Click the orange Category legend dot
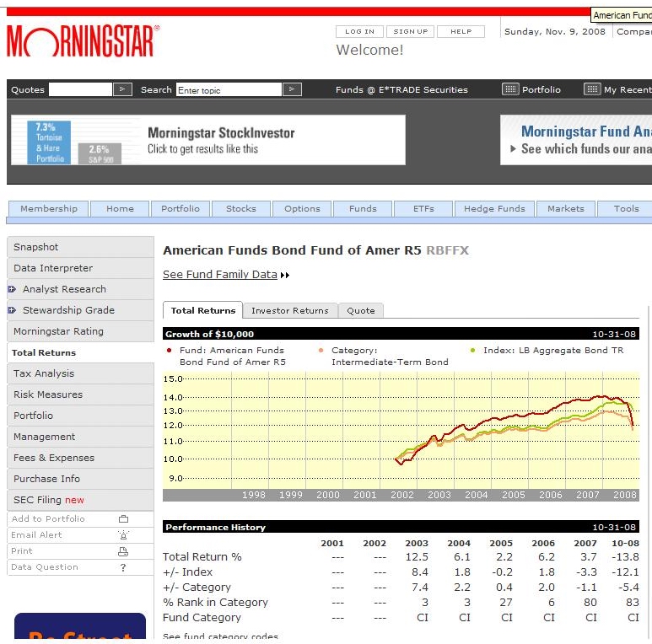This screenshot has width=652, height=644. point(321,351)
